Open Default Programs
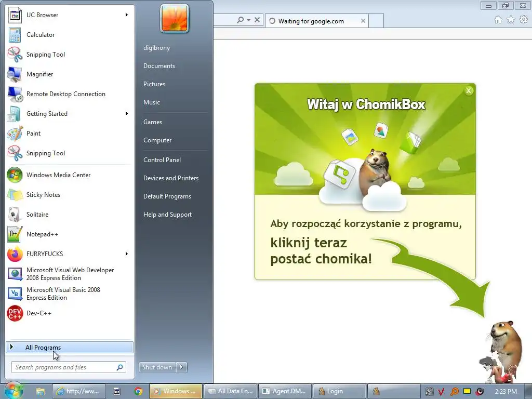 tap(167, 196)
